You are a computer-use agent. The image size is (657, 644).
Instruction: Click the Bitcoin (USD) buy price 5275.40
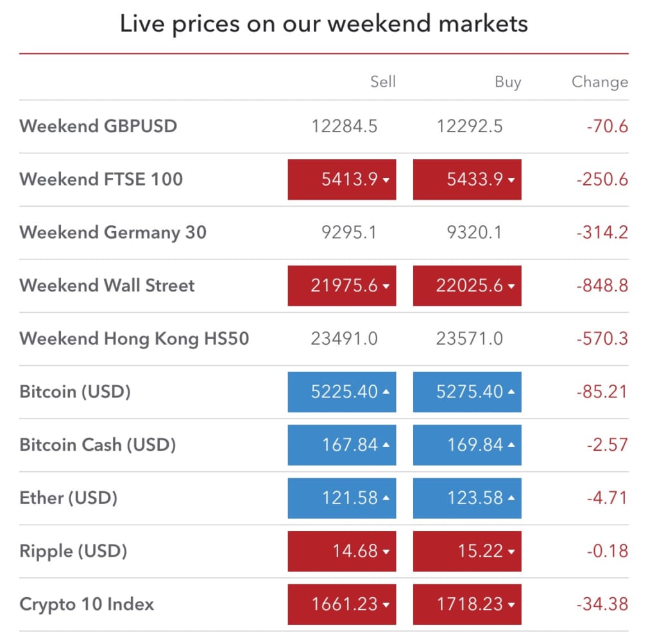(x=467, y=392)
